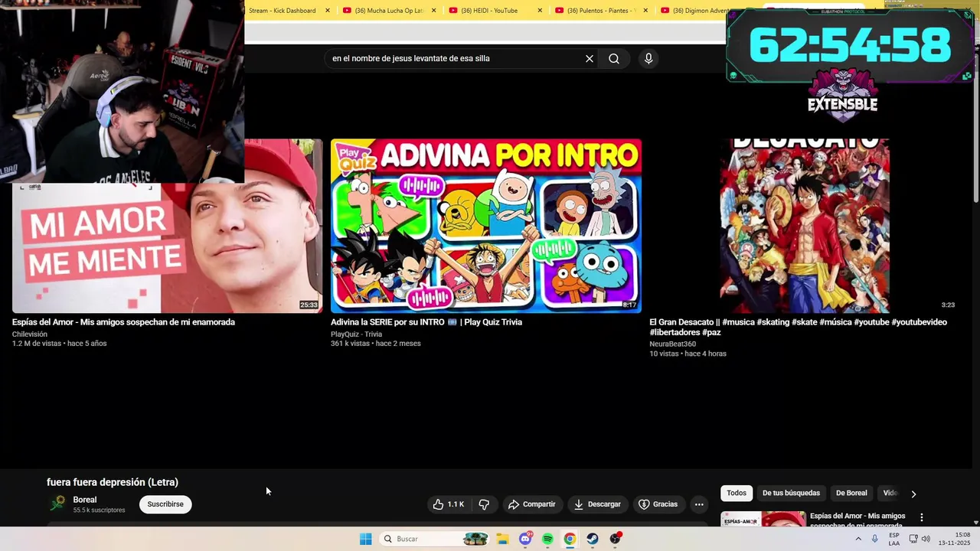Open the volume control in tray
This screenshot has width=980, height=551.
926,539
